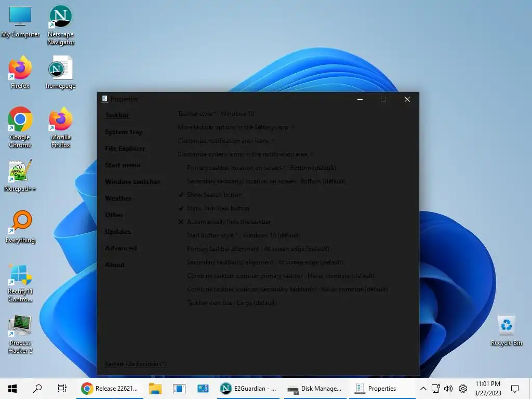This screenshot has height=399, width=532.
Task: Click the Control Panel taskbar icon
Action: [x=203, y=389]
